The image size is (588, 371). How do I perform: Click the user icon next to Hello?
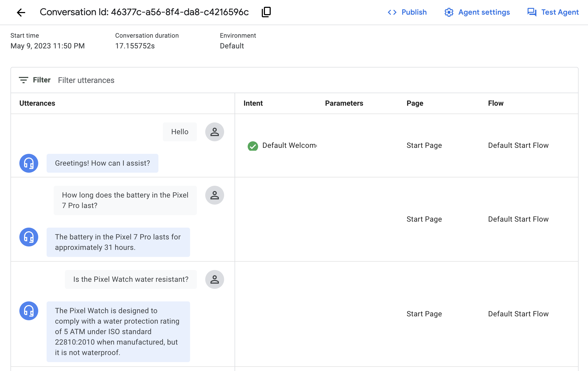214,132
